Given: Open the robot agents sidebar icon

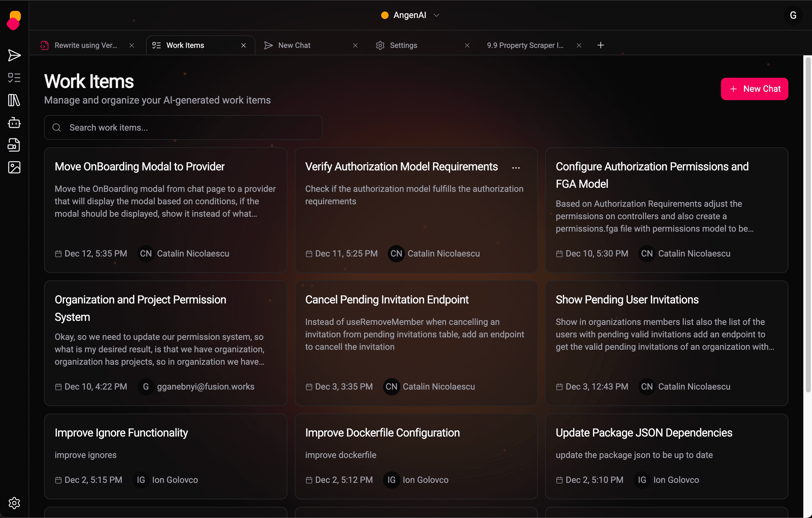Looking at the screenshot, I should tap(14, 123).
